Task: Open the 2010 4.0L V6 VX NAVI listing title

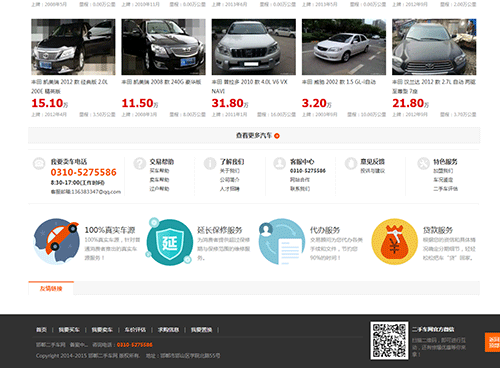Action: point(249,86)
